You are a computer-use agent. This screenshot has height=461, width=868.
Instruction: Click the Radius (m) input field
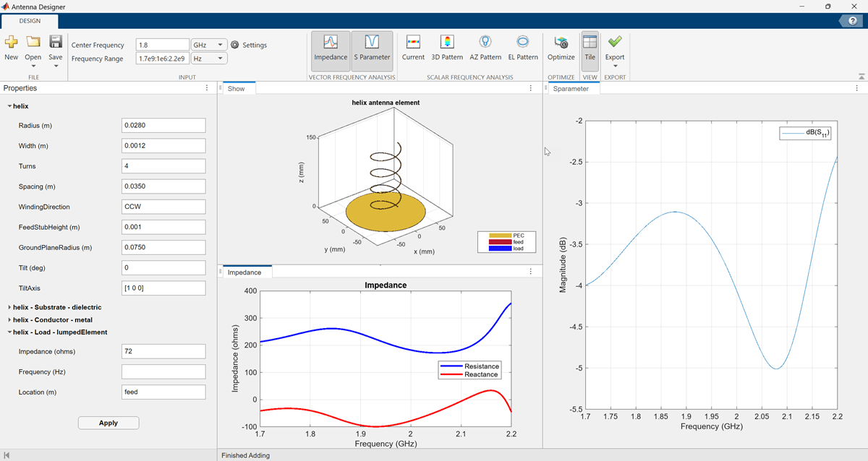tap(163, 126)
